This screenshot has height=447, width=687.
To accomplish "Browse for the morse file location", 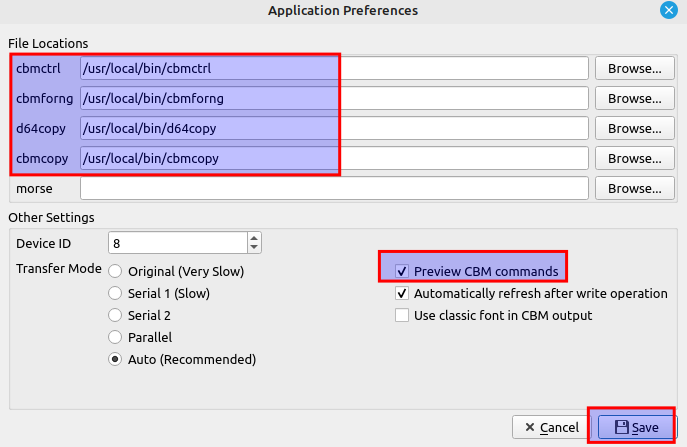I will [635, 189].
